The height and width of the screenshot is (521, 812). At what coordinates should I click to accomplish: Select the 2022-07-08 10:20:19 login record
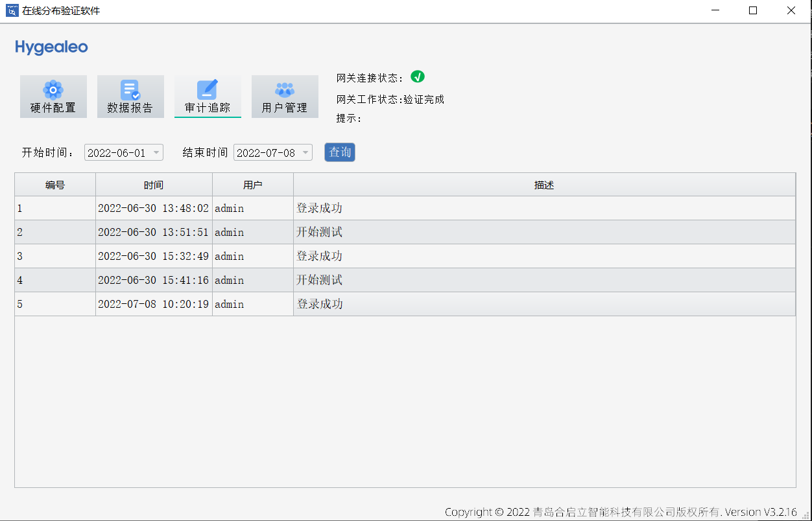154,304
